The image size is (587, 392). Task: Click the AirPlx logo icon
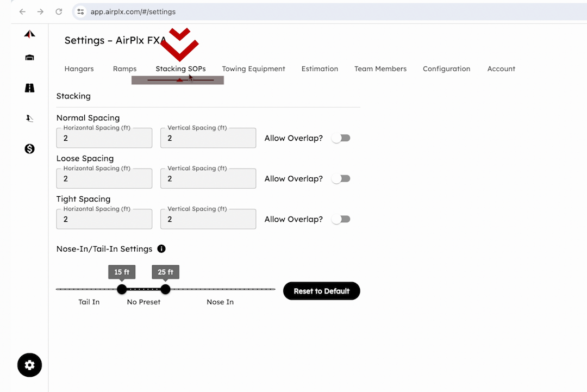coord(29,34)
